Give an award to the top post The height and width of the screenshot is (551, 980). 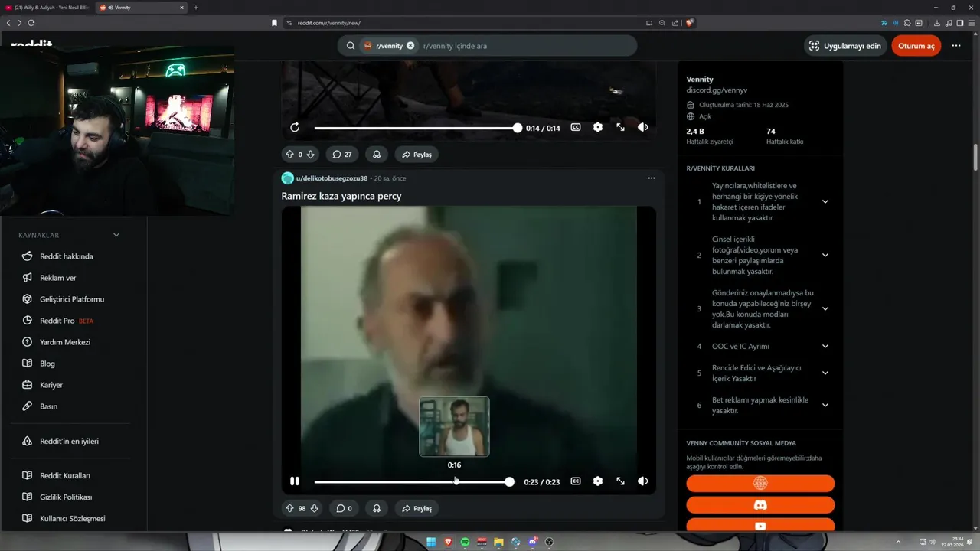pyautogui.click(x=377, y=155)
